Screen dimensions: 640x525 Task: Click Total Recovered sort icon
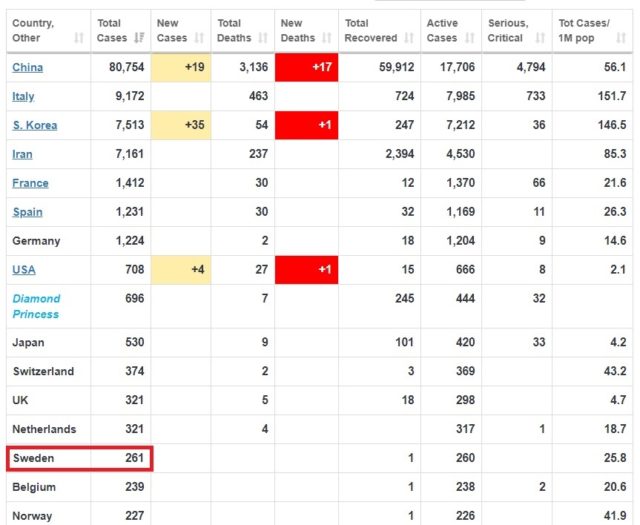click(x=408, y=38)
